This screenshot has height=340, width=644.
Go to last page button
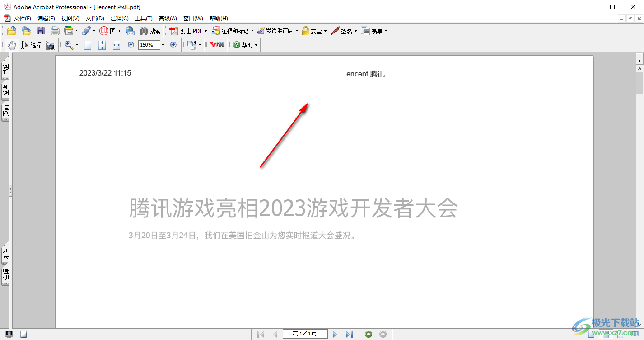(x=349, y=334)
